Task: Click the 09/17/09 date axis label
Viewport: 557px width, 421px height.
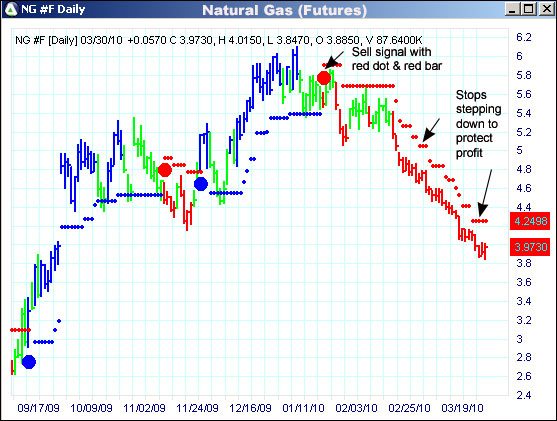Action: [x=38, y=408]
